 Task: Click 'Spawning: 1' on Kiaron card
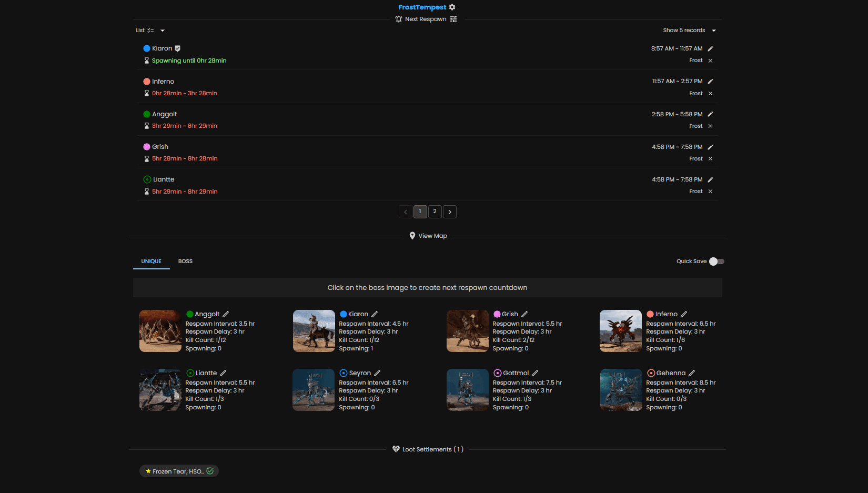[356, 348]
